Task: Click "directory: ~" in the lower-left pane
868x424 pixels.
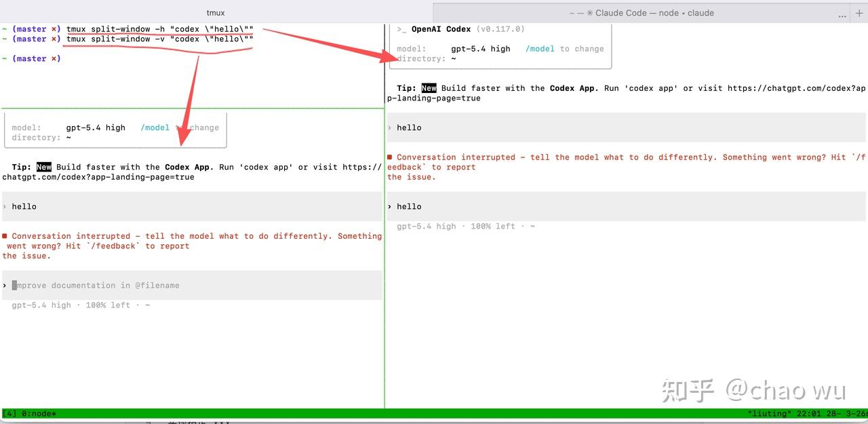Action: [x=41, y=138]
